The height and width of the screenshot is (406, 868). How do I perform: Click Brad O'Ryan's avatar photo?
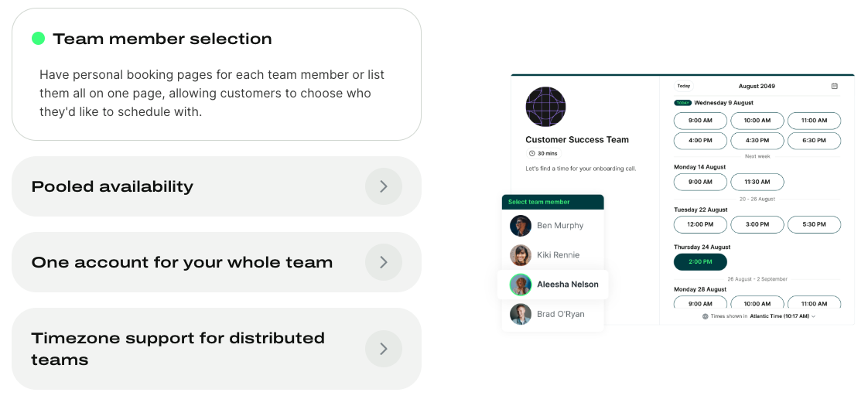[521, 314]
